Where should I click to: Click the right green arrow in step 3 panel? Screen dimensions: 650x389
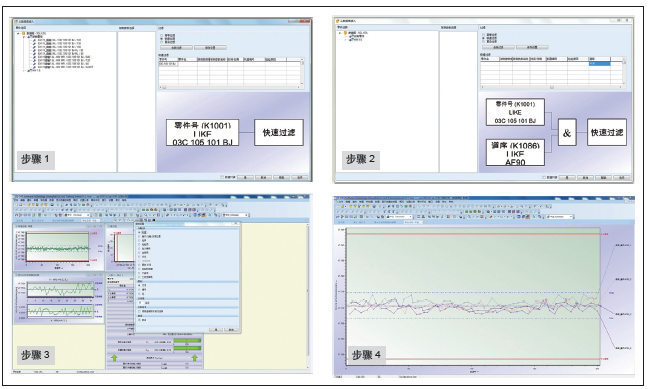[x=194, y=357]
